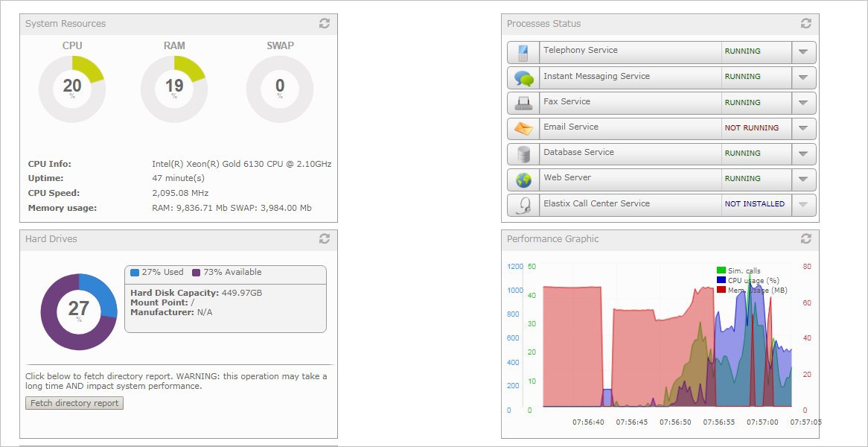Click the purple 73% Available legend swatch
Image resolution: width=868 pixels, height=447 pixels.
coord(196,273)
